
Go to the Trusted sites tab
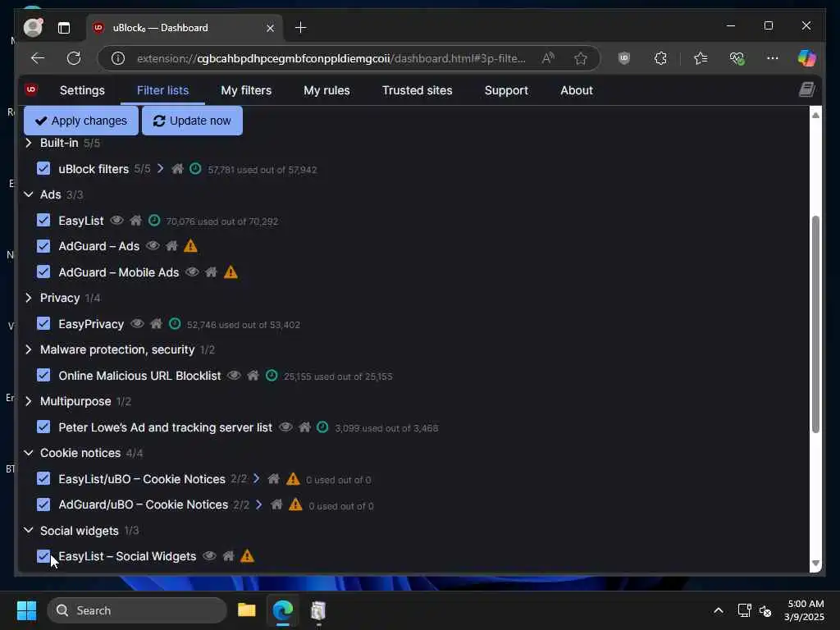point(418,90)
